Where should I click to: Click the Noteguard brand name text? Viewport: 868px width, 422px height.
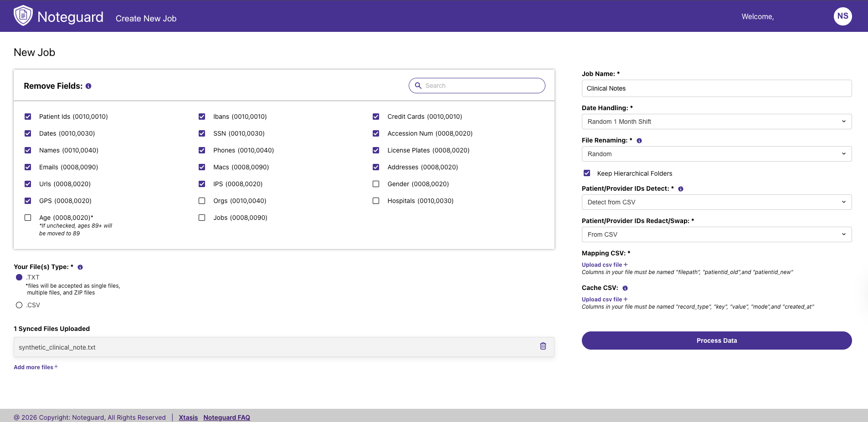click(71, 17)
